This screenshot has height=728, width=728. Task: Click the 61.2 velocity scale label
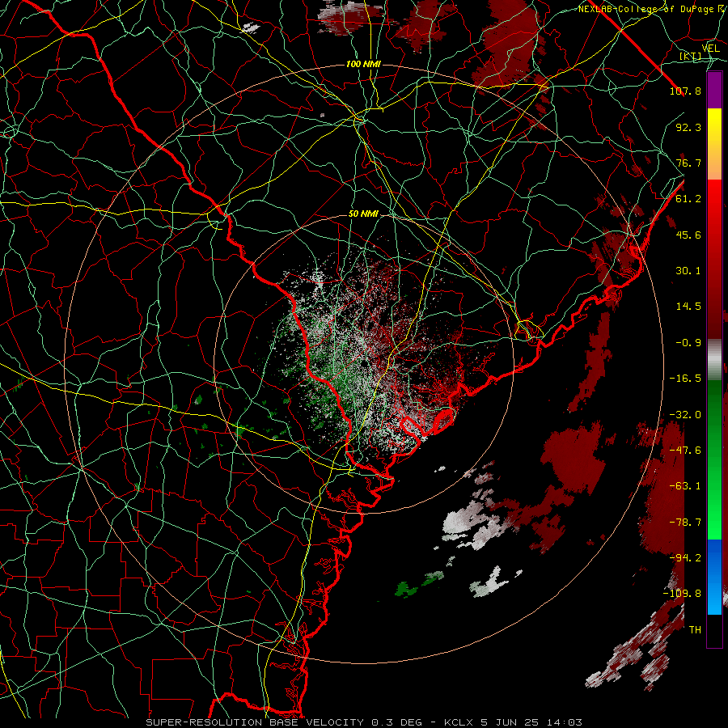pos(688,199)
